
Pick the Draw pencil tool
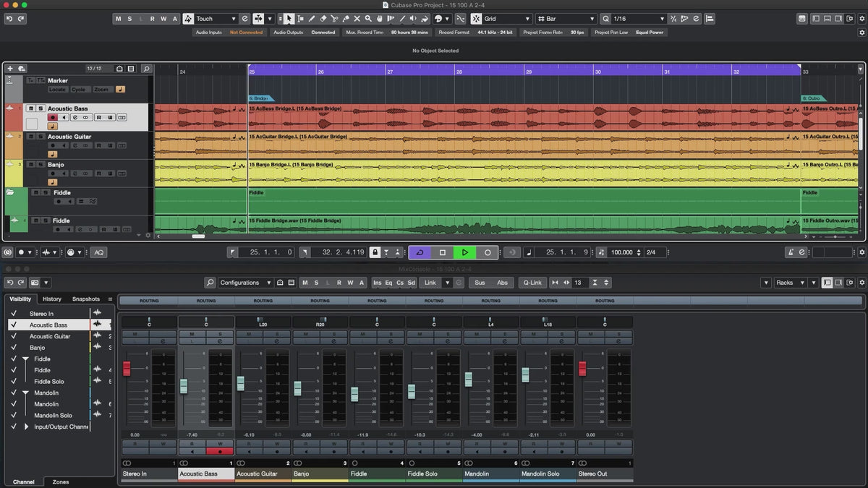tap(312, 19)
